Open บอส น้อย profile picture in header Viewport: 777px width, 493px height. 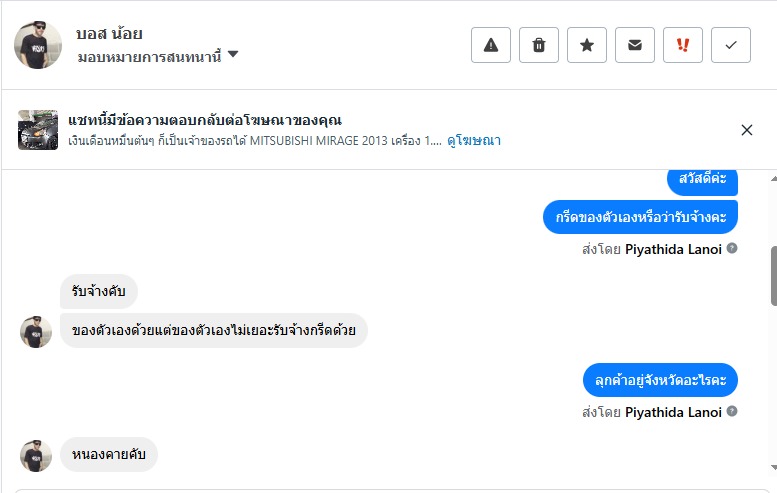[x=38, y=45]
